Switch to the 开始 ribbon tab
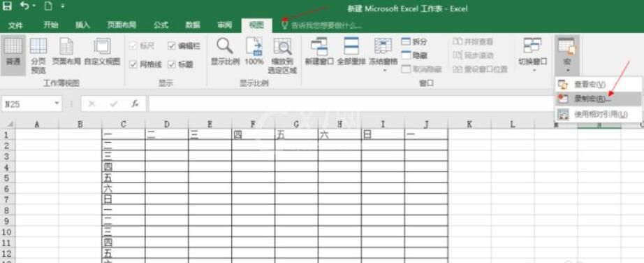The image size is (644, 263). click(x=51, y=25)
